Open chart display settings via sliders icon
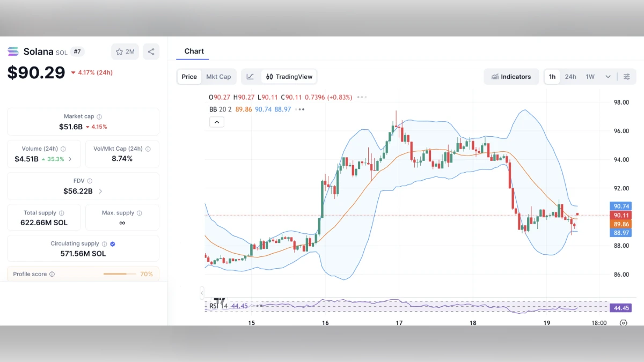Viewport: 644px width, 362px height. click(x=627, y=77)
